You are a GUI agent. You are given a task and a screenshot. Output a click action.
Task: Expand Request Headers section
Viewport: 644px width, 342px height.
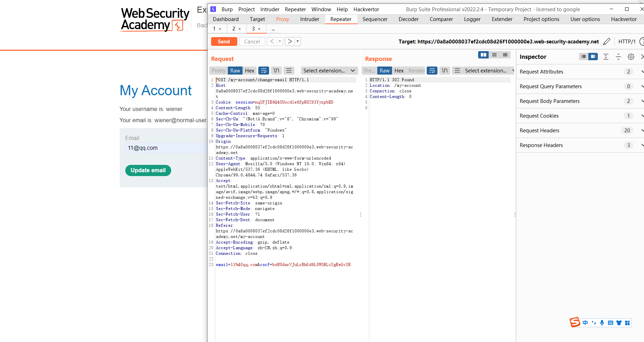(580, 131)
